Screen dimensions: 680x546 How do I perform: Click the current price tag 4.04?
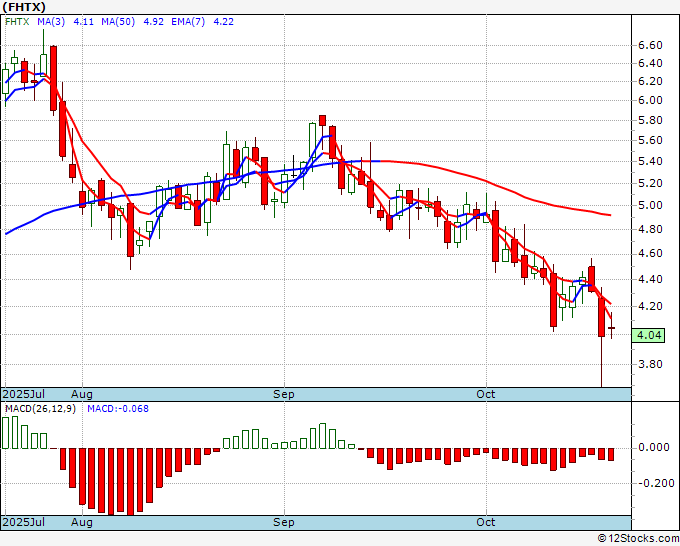pyautogui.click(x=648, y=335)
